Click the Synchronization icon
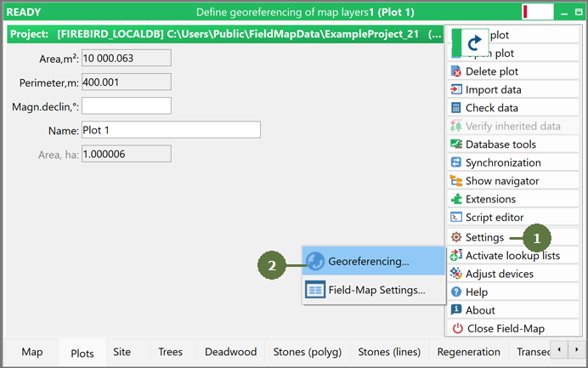 click(x=456, y=162)
